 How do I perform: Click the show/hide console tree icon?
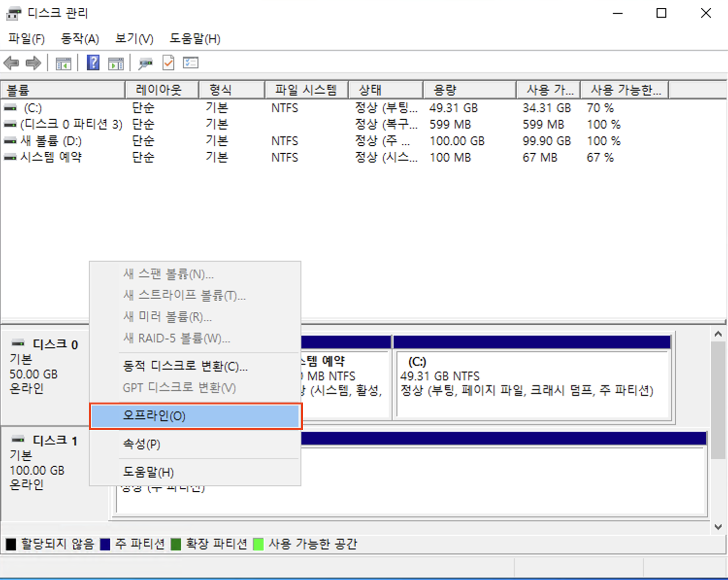63,63
